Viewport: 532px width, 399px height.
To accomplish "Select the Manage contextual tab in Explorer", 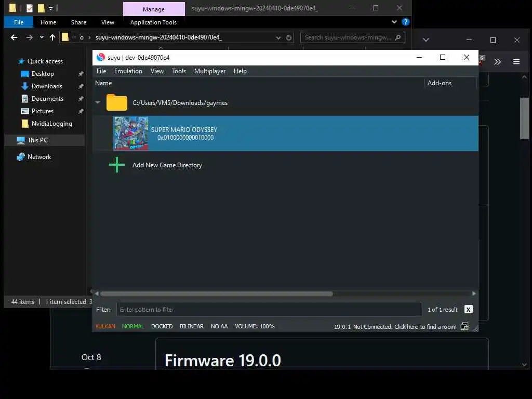I will tap(154, 9).
